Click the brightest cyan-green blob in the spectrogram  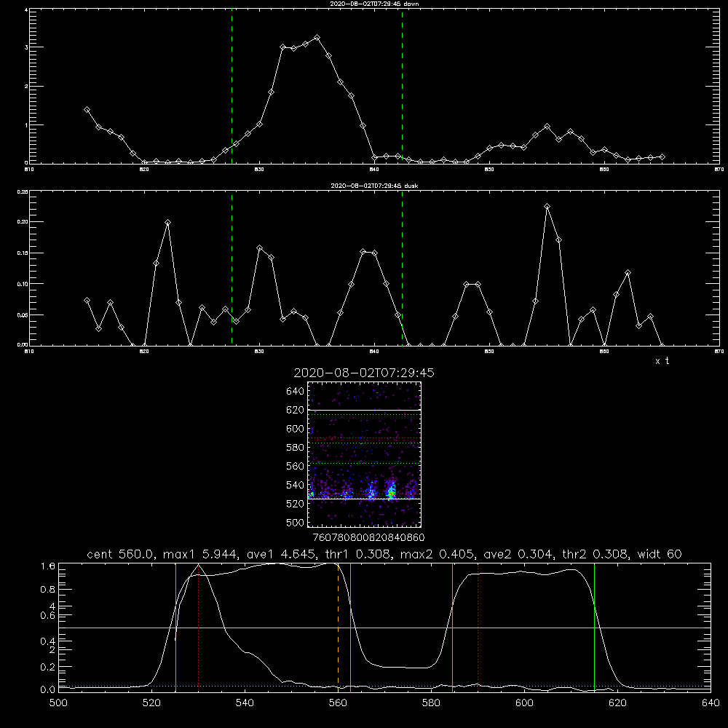[x=391, y=491]
